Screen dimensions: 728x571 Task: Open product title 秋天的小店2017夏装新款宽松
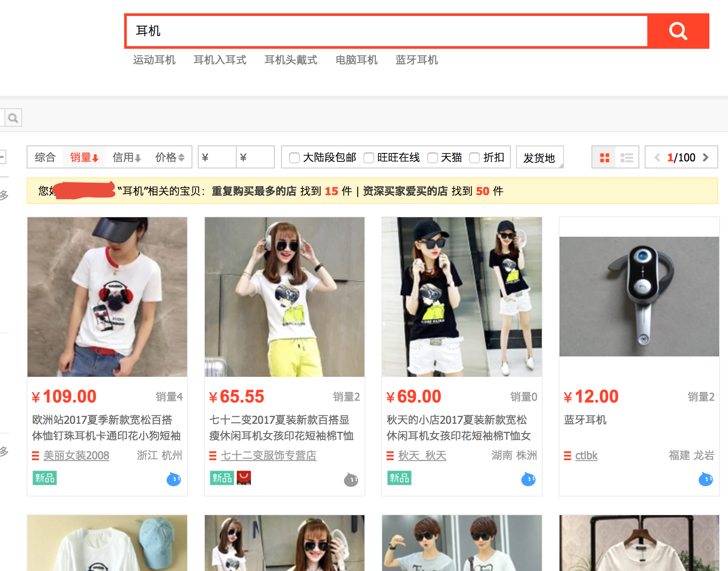[459, 428]
